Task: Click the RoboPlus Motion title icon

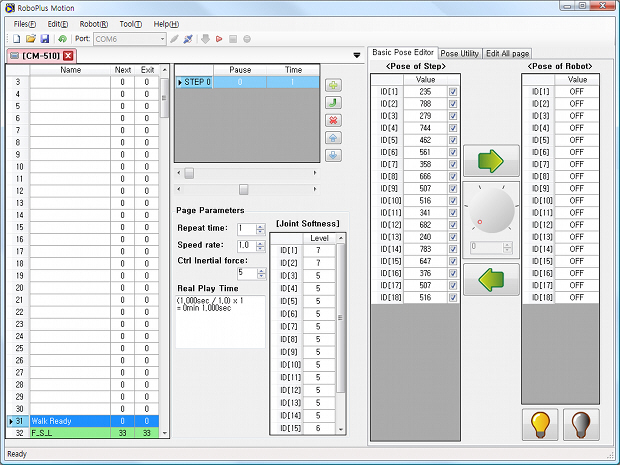Action: [9, 8]
